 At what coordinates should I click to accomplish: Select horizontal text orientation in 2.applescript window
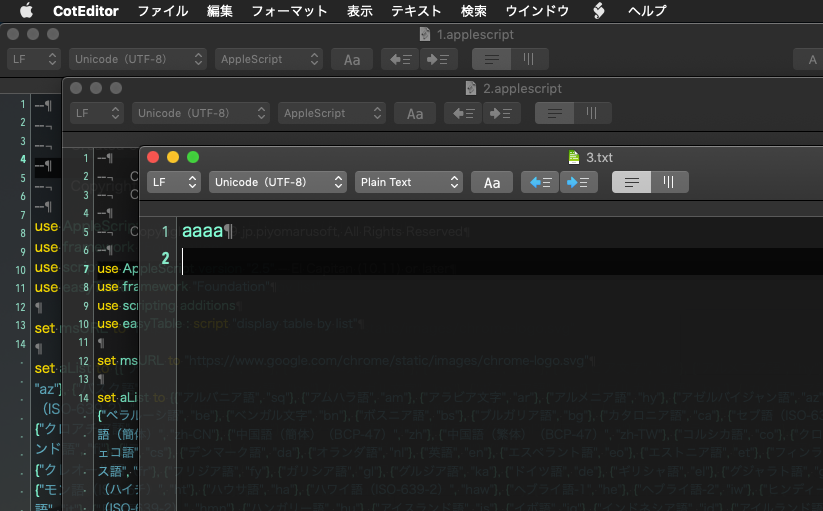[554, 113]
